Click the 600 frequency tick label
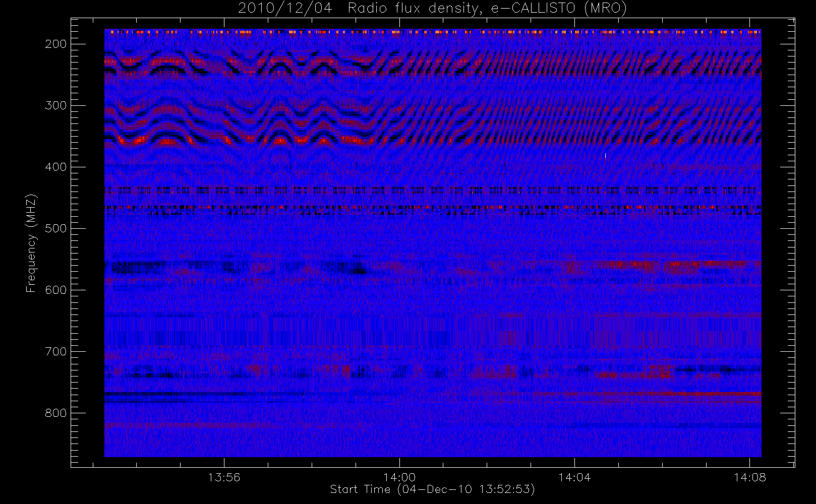The height and width of the screenshot is (504, 816). coord(55,290)
